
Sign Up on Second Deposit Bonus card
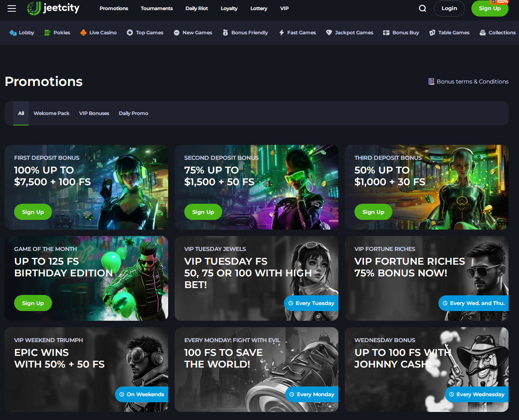pos(203,212)
